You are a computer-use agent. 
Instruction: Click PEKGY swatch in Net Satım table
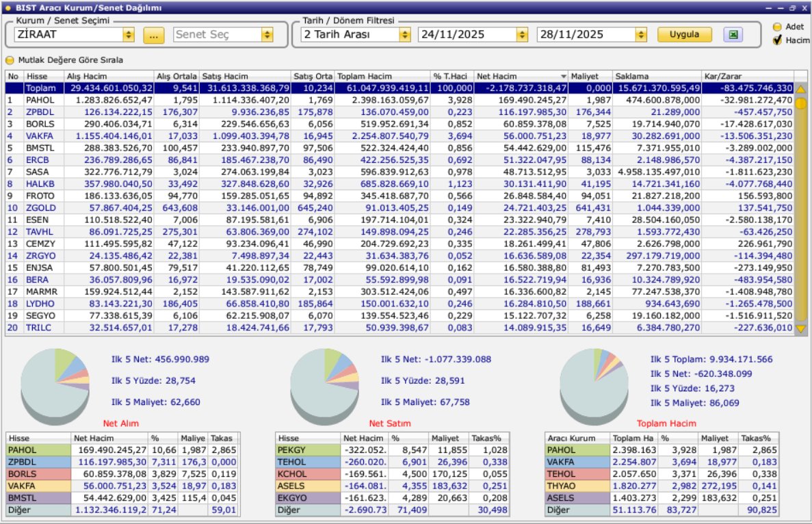tap(308, 450)
